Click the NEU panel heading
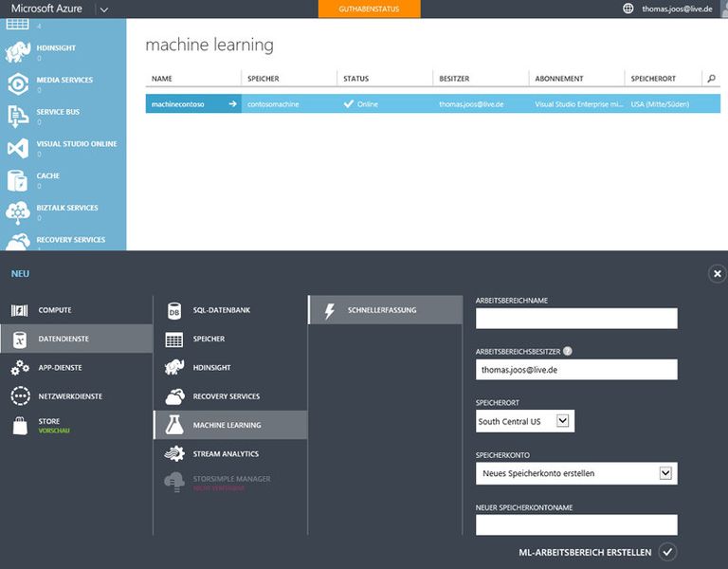 coord(20,273)
